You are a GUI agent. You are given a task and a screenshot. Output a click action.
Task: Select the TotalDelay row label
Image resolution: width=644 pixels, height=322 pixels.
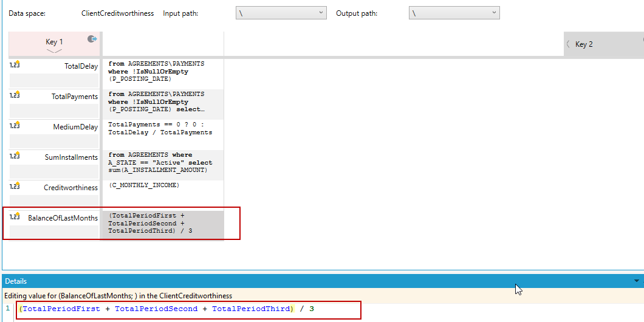coord(81,66)
